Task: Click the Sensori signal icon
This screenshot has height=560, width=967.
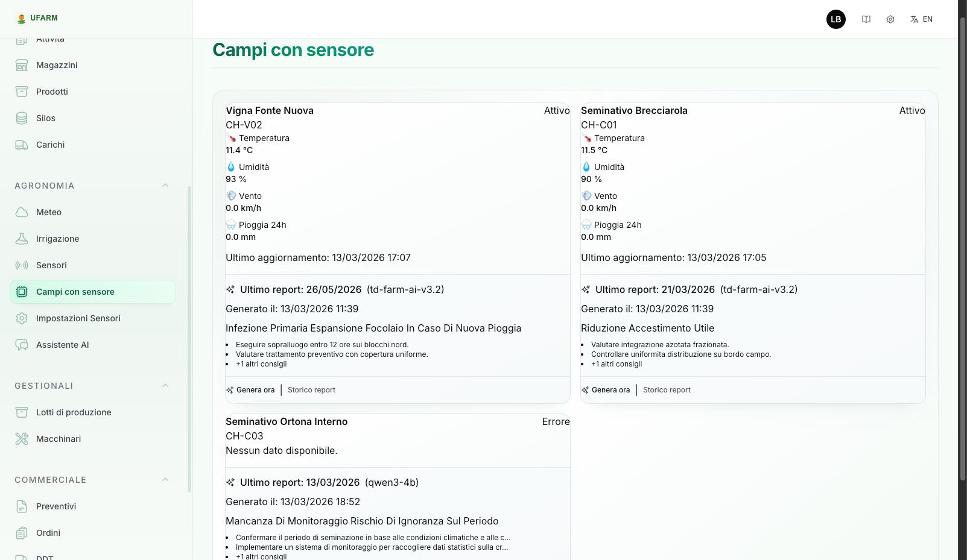Action: tap(22, 265)
